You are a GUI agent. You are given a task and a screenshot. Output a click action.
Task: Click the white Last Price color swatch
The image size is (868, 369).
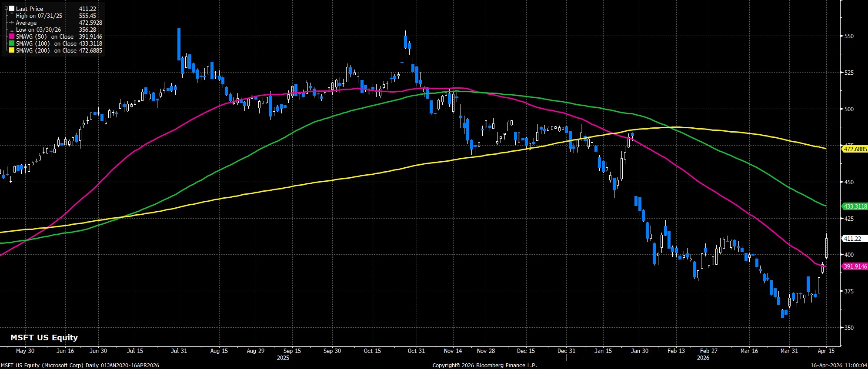point(11,9)
